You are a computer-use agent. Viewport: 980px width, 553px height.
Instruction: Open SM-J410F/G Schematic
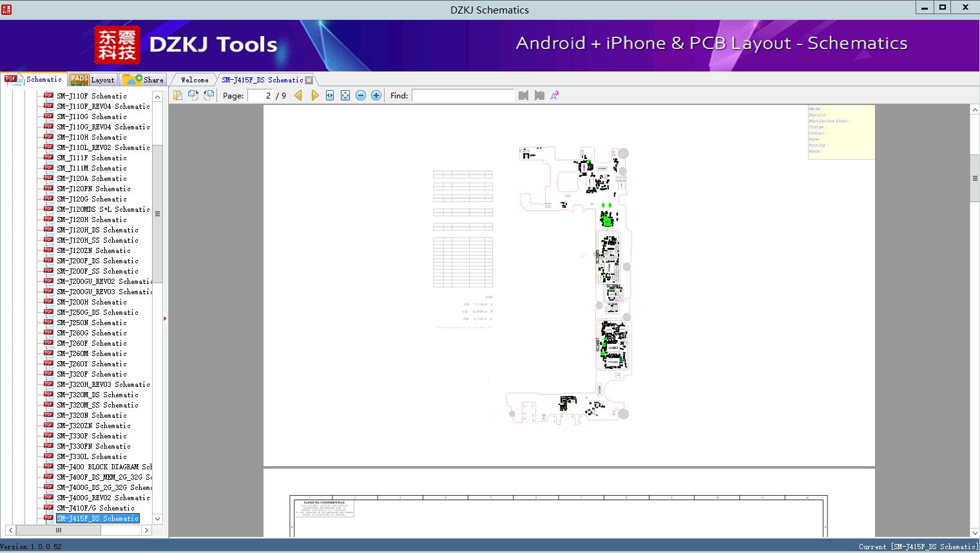tap(95, 508)
